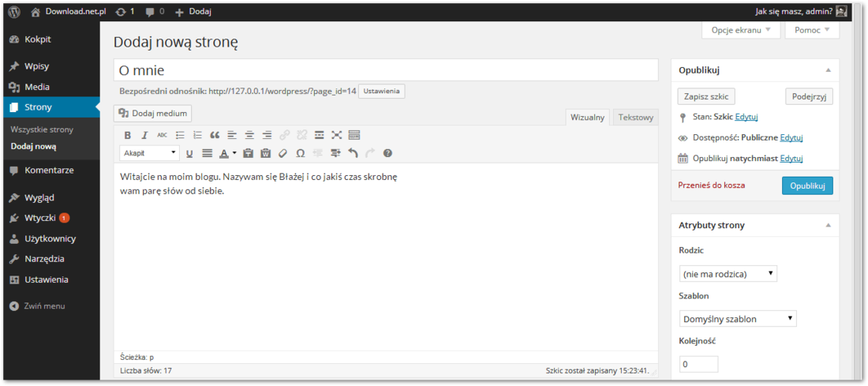The width and height of the screenshot is (868, 386).
Task: Open the Szablon template dropdown
Action: tap(738, 319)
